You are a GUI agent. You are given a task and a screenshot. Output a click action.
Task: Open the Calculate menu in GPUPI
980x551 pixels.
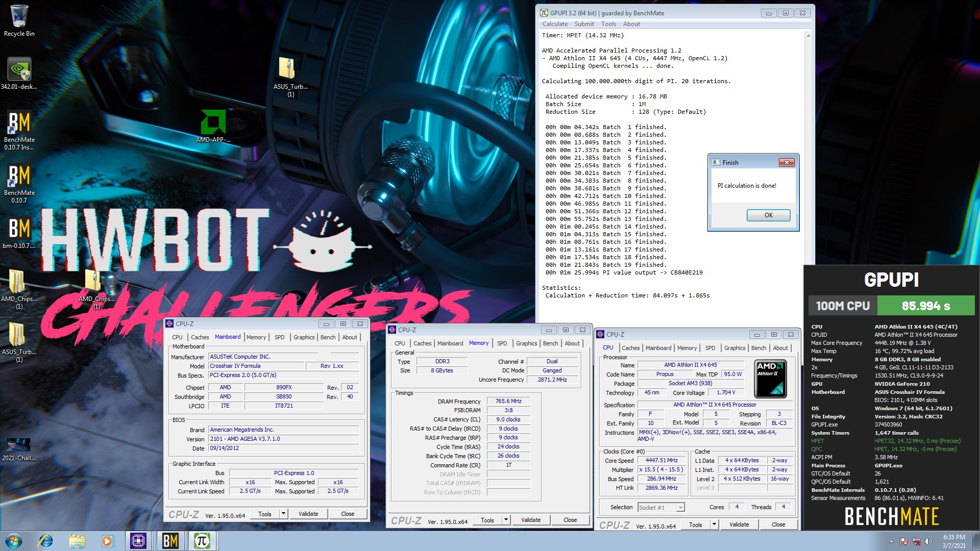click(x=555, y=24)
